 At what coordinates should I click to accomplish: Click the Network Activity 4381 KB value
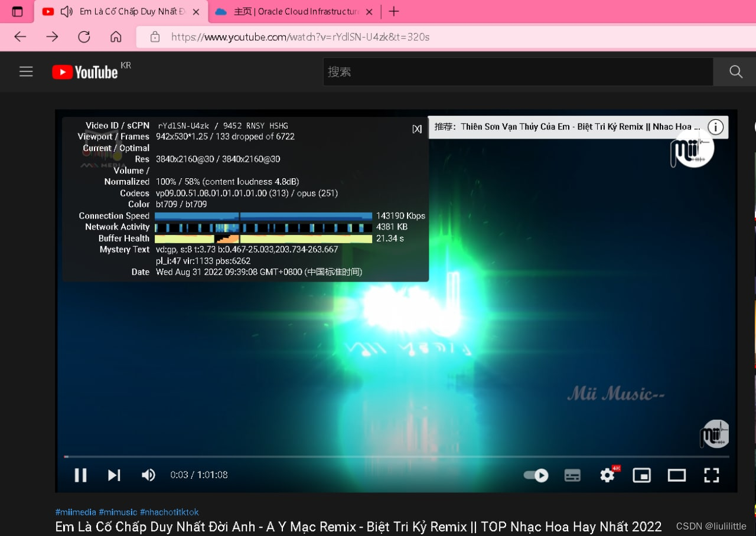[x=392, y=227]
